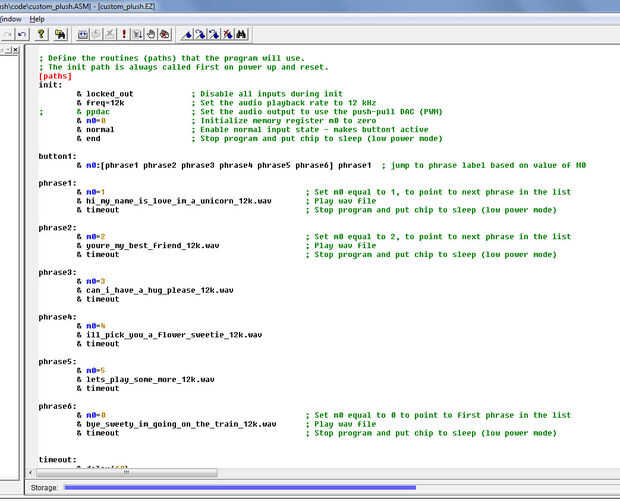This screenshot has width=620, height=501.
Task: Close the left side panel with its X
Action: coord(15,50)
